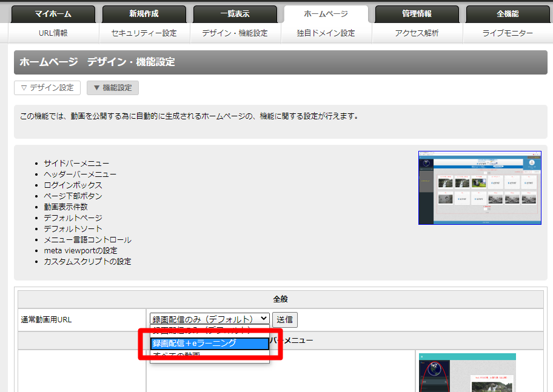Open the URL情報 submenu
The width and height of the screenshot is (553, 392).
(x=53, y=33)
